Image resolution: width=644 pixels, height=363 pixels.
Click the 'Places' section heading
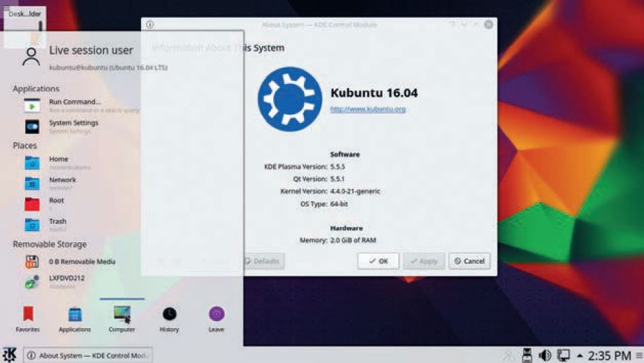[x=24, y=146]
